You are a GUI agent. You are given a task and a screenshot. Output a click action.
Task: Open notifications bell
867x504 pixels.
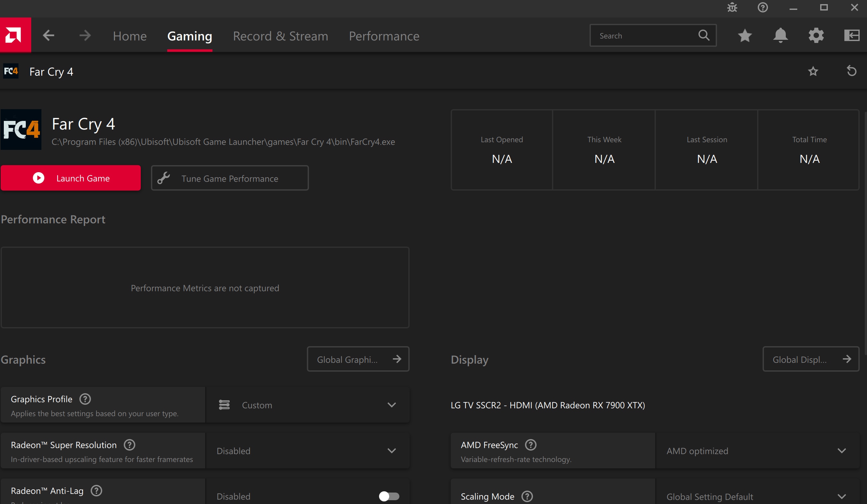(x=780, y=35)
